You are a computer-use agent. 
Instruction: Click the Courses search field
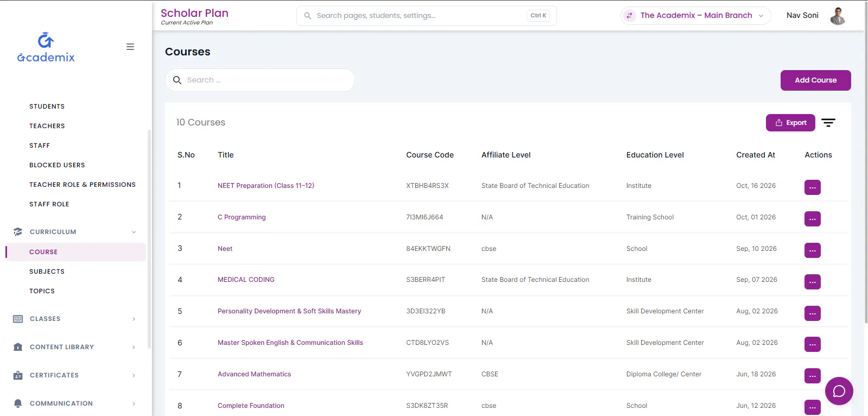coord(260,80)
